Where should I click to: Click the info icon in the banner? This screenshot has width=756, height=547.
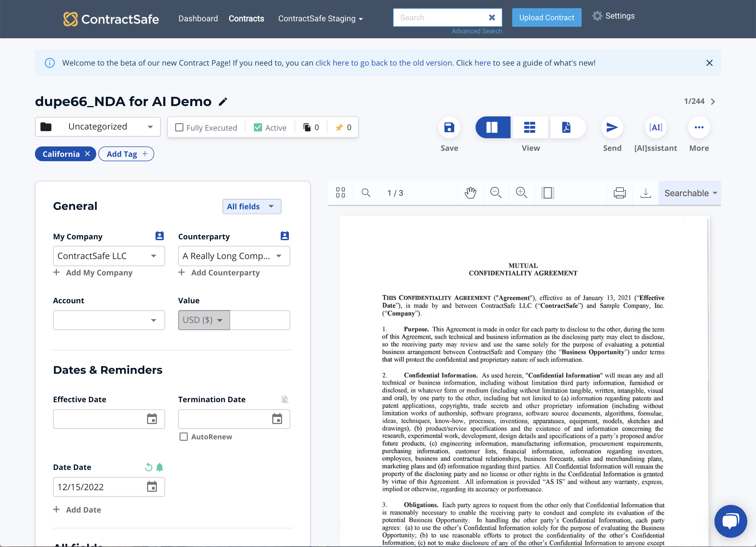click(x=50, y=63)
